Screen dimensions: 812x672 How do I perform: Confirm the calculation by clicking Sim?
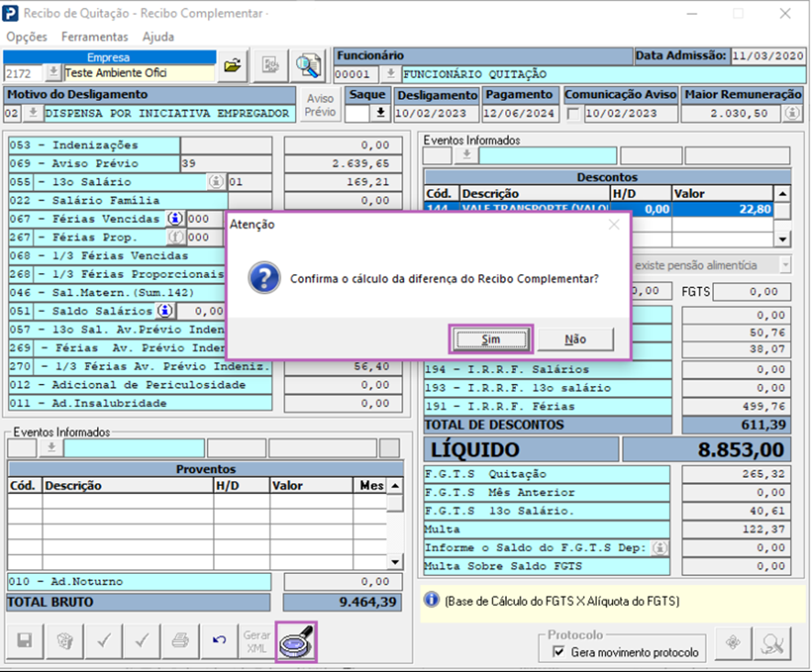(x=491, y=339)
